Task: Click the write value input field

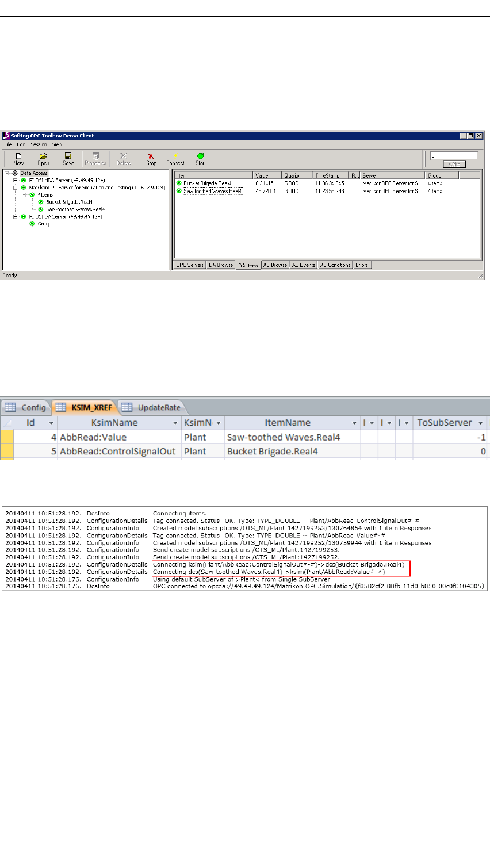Action: (454, 156)
